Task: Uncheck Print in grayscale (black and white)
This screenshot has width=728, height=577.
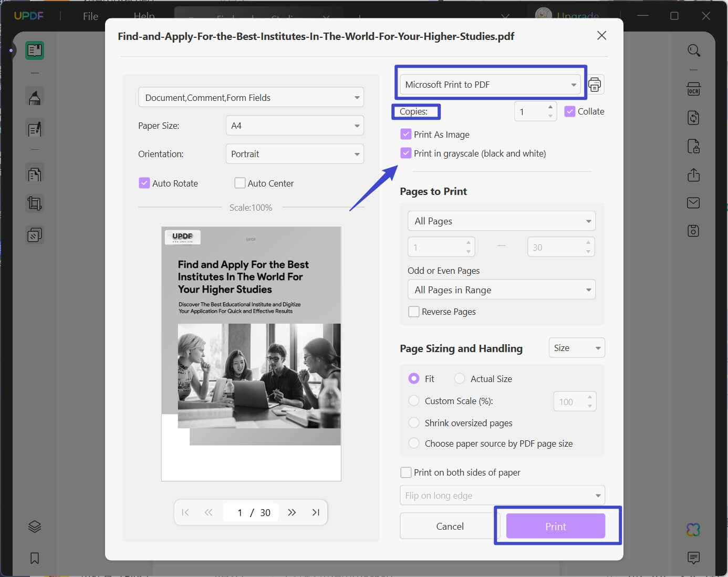Action: 405,153
